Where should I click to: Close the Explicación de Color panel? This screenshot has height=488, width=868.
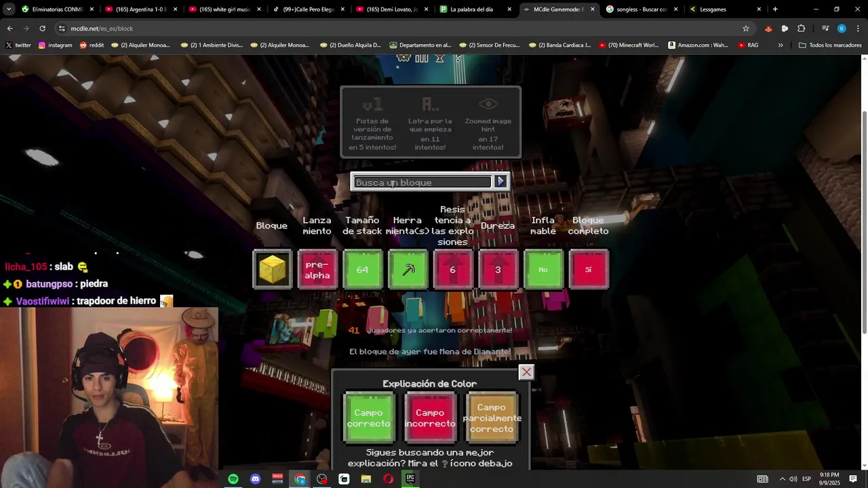[526, 372]
